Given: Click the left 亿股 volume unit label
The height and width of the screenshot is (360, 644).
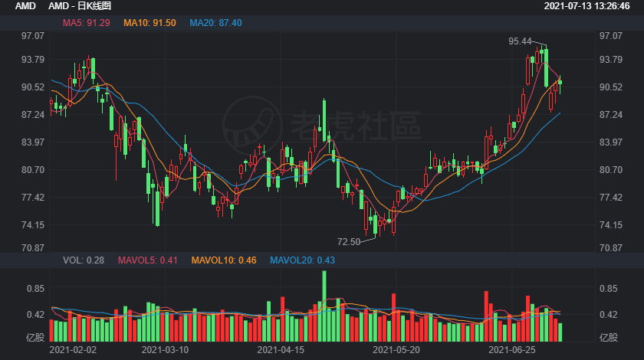Looking at the screenshot, I should pos(35,338).
